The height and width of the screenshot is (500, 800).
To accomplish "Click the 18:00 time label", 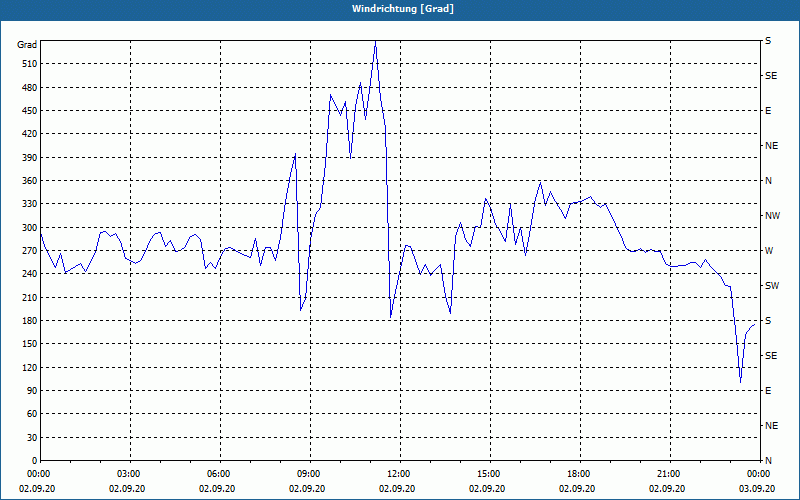I will coord(577,474).
